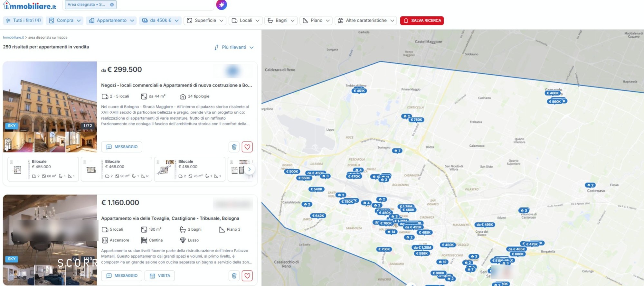Open the Locali filter dropdown
The width and height of the screenshot is (644, 286).
[245, 20]
